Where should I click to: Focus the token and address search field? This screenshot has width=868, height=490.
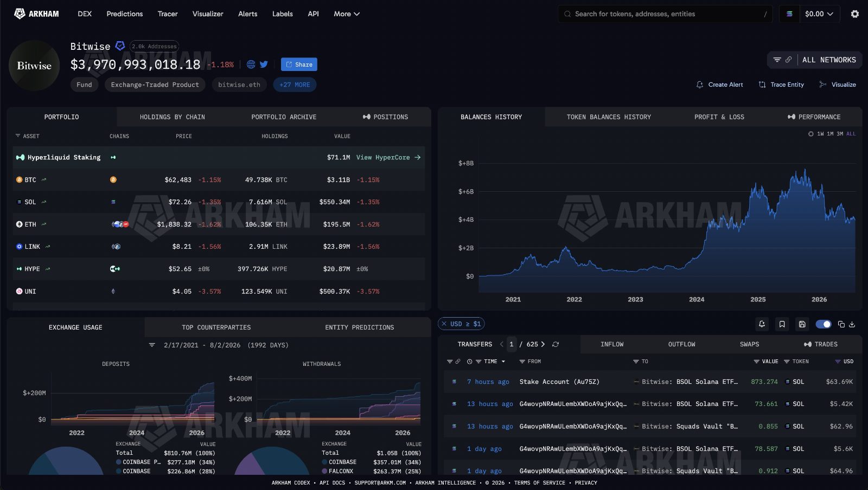(665, 14)
